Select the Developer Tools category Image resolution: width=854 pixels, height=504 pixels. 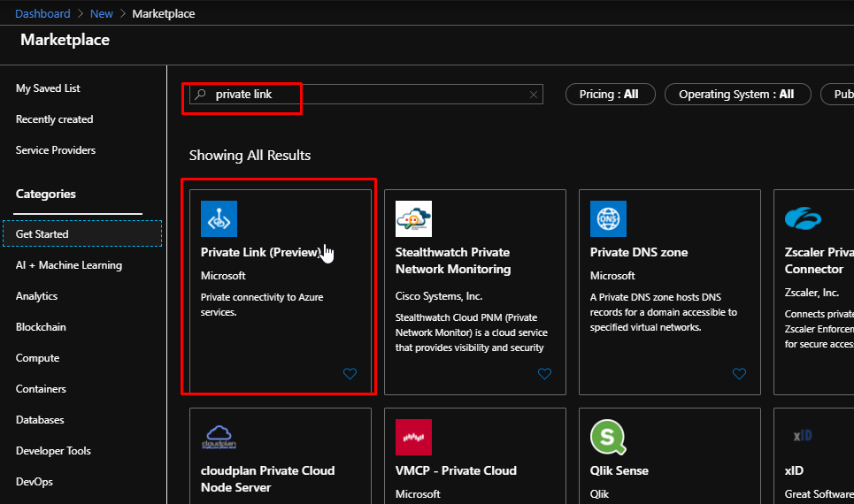tap(53, 451)
